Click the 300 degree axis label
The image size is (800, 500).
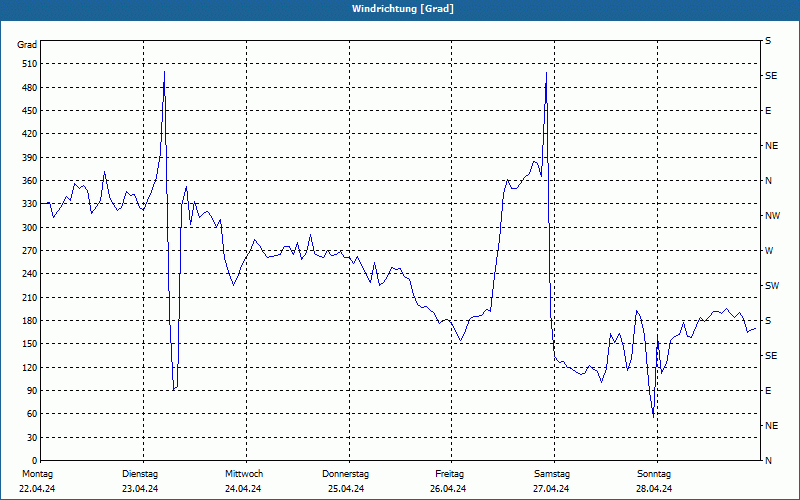coord(30,228)
